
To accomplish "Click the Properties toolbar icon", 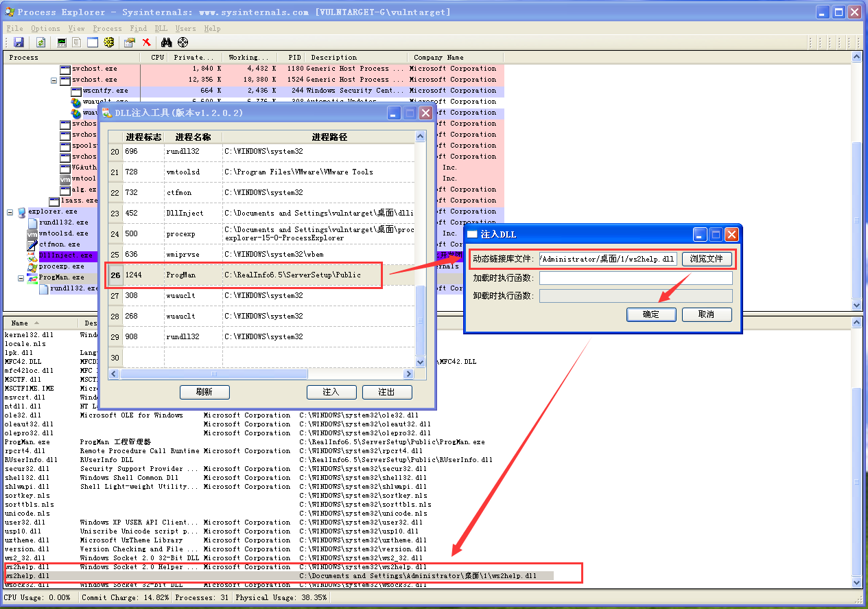I will coord(129,43).
